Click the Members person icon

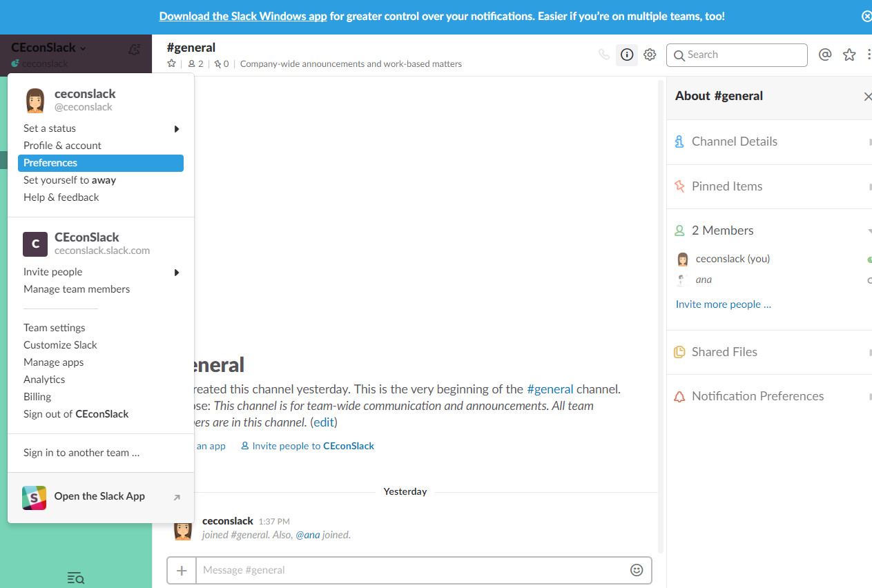679,231
